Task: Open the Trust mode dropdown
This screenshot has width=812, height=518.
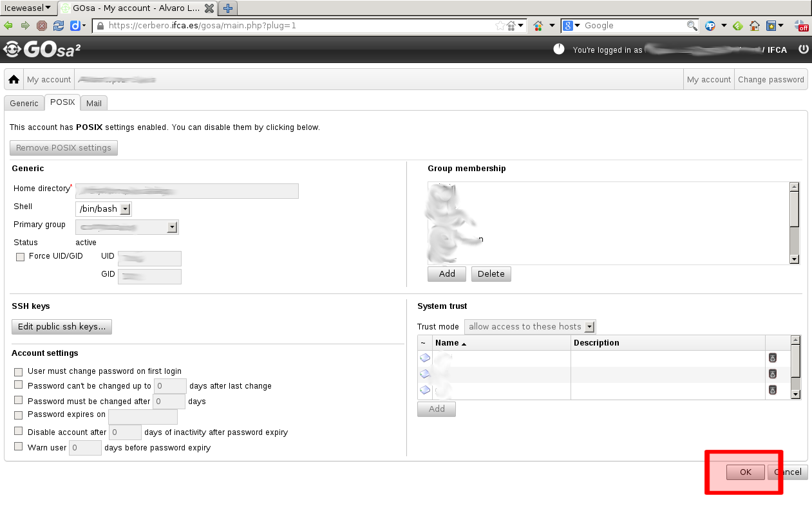Action: click(x=589, y=327)
